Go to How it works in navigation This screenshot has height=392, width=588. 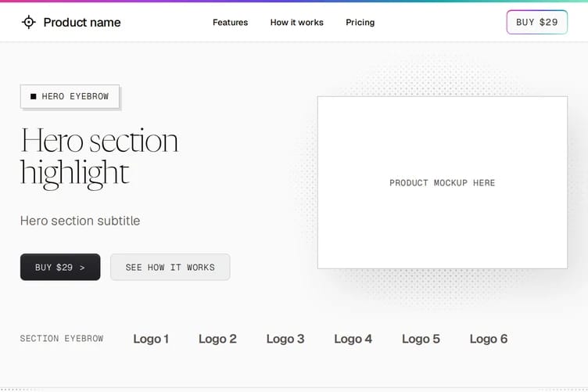(296, 23)
